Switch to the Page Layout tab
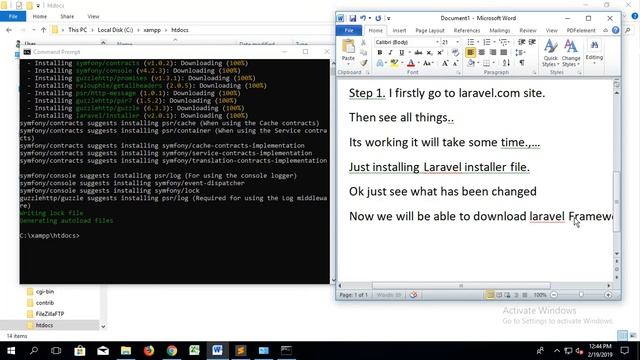 [430, 31]
